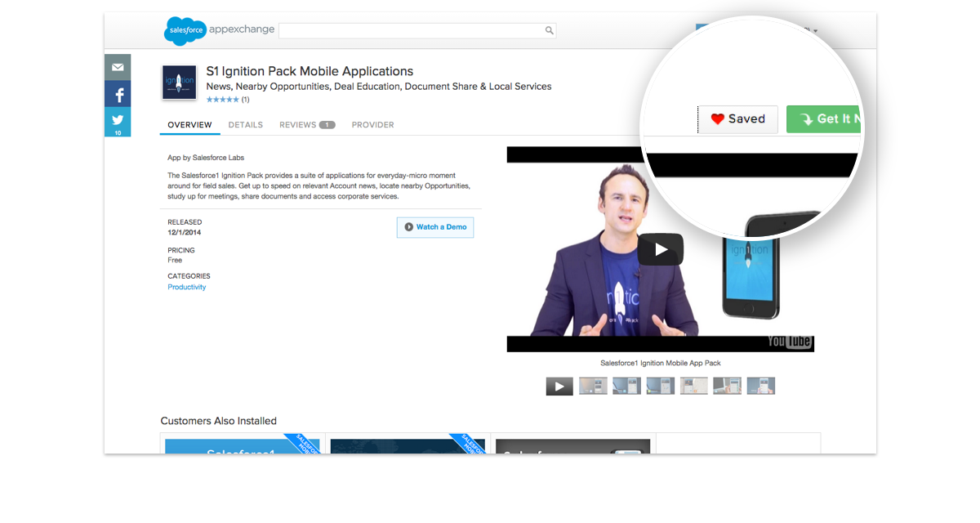Screen dimensions: 980x523
Task: Click the App by Salesforce Labs text
Action: click(206, 158)
